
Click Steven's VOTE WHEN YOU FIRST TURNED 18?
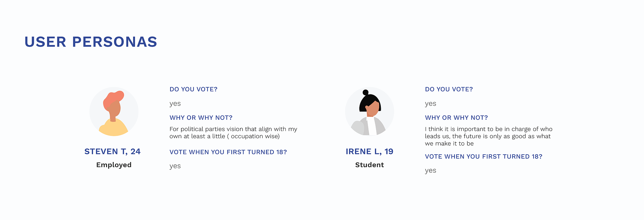228,152
